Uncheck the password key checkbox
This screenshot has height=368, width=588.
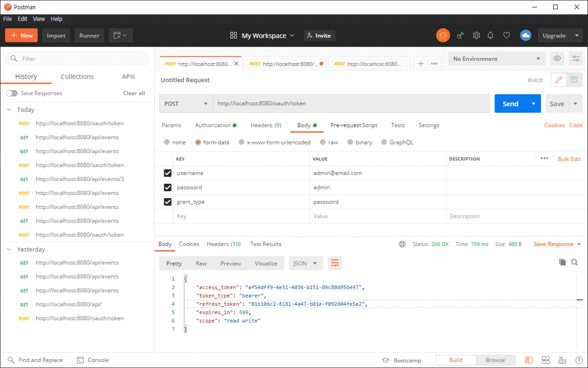(168, 187)
